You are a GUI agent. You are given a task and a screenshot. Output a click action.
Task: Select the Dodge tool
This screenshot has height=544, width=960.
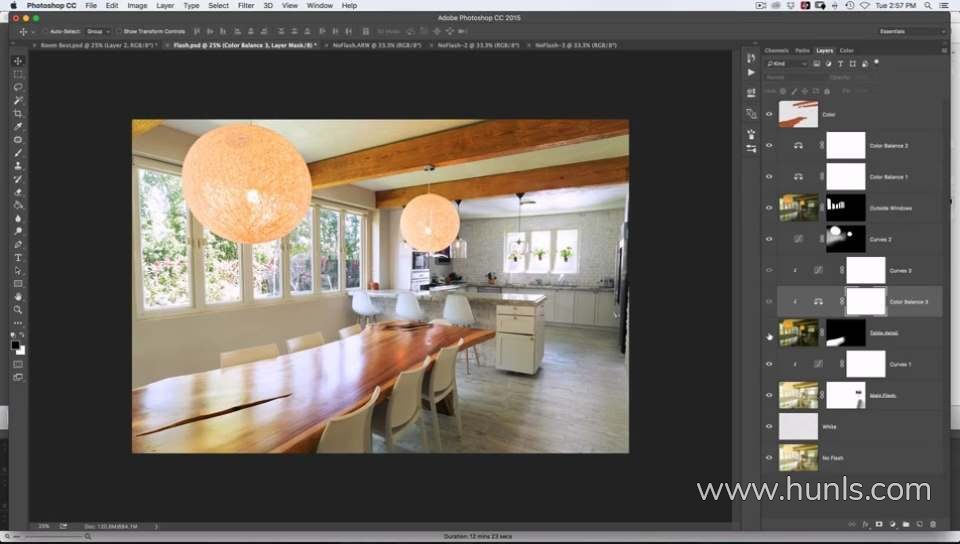coord(18,231)
